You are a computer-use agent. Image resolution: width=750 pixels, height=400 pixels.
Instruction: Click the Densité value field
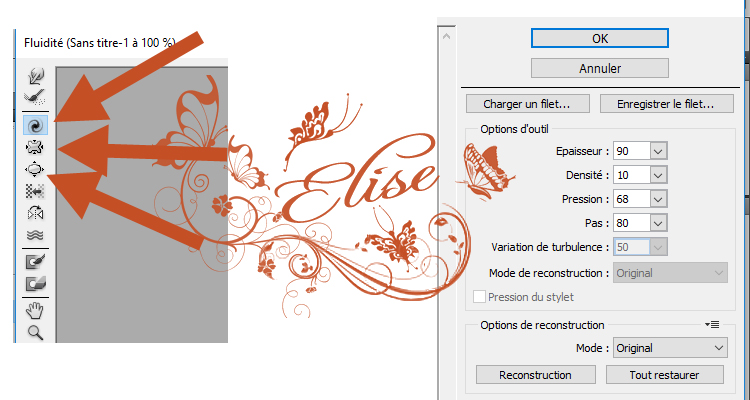click(x=630, y=174)
